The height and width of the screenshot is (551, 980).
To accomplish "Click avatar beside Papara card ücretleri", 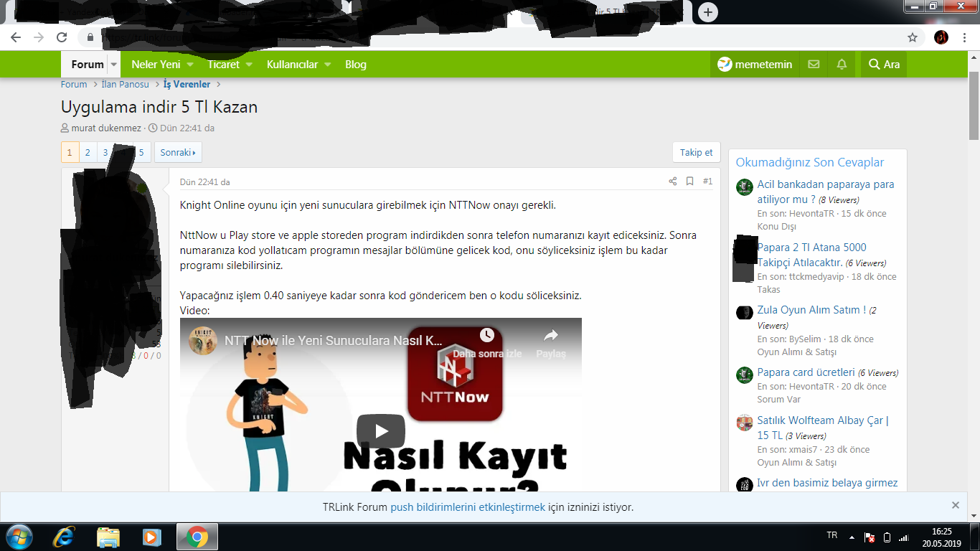I will pyautogui.click(x=745, y=375).
